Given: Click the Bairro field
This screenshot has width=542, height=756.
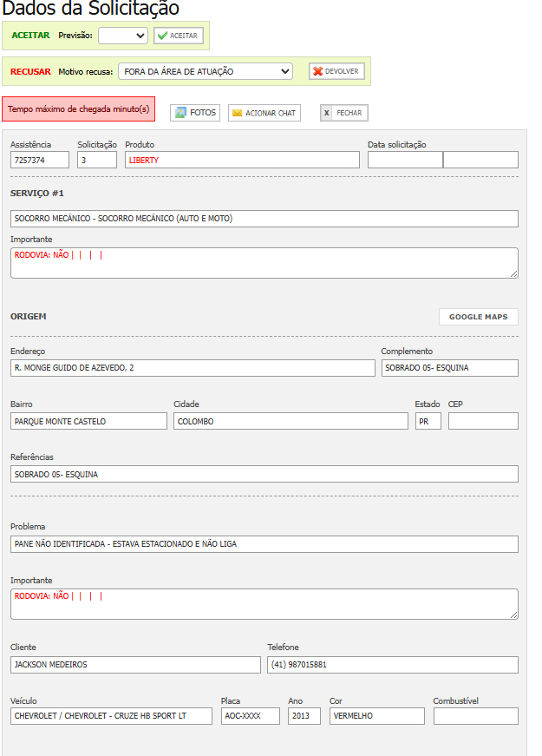Looking at the screenshot, I should point(88,421).
